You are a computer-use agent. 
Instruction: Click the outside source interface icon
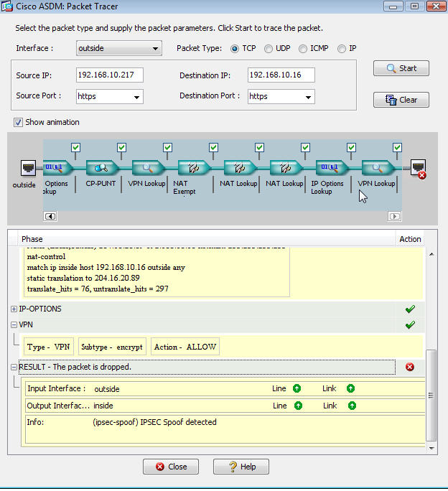click(x=28, y=168)
